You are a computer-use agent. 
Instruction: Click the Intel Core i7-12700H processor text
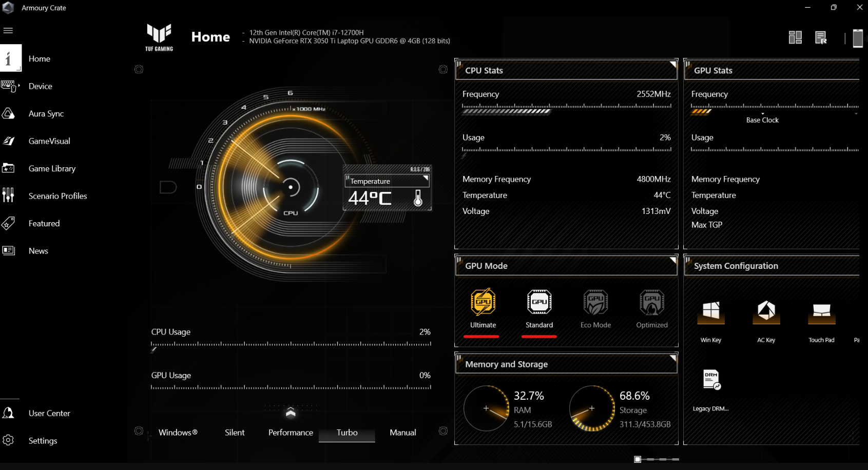(306, 32)
